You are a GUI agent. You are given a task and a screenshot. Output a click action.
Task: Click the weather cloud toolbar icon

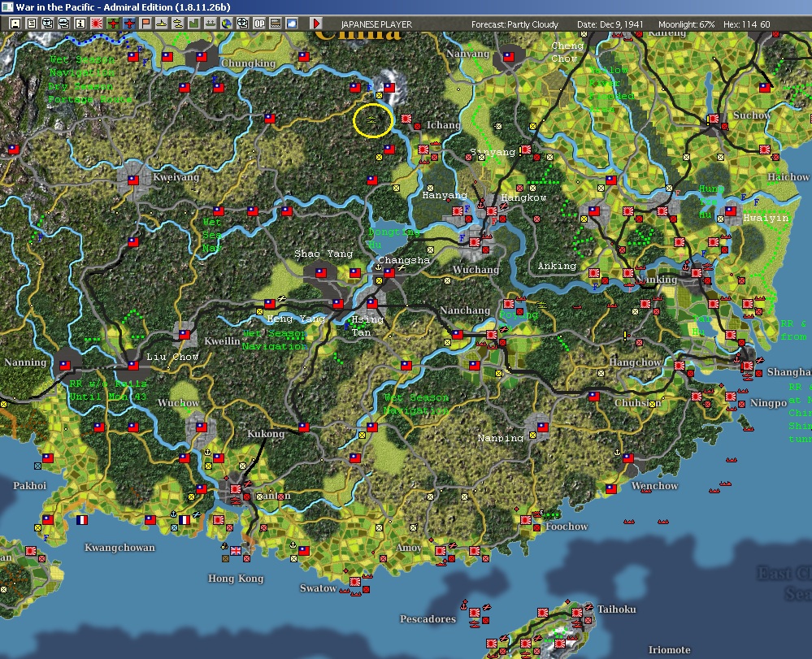pos(292,24)
